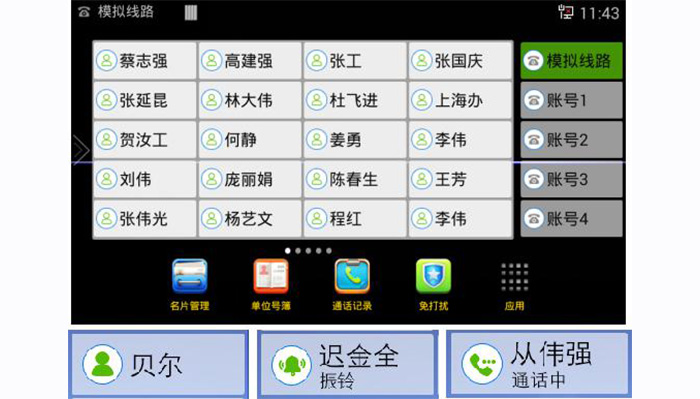Tap the 贺汝工 contact key

point(145,140)
